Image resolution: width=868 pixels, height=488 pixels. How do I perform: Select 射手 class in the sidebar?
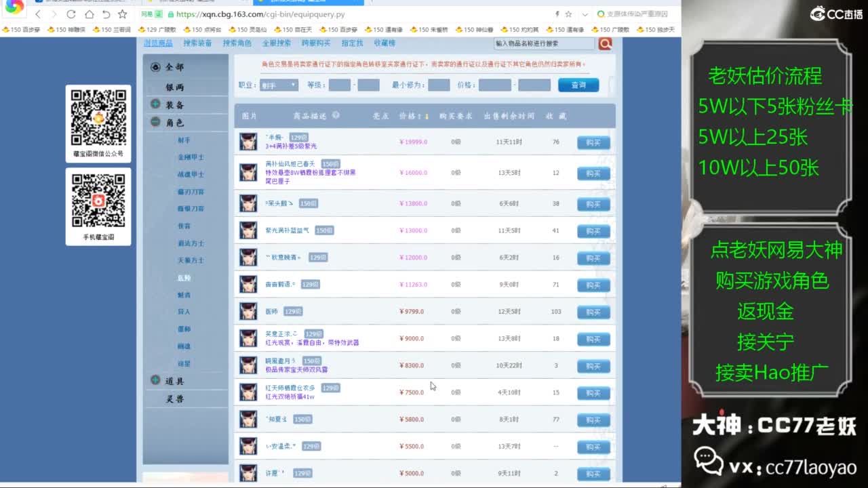coord(184,140)
